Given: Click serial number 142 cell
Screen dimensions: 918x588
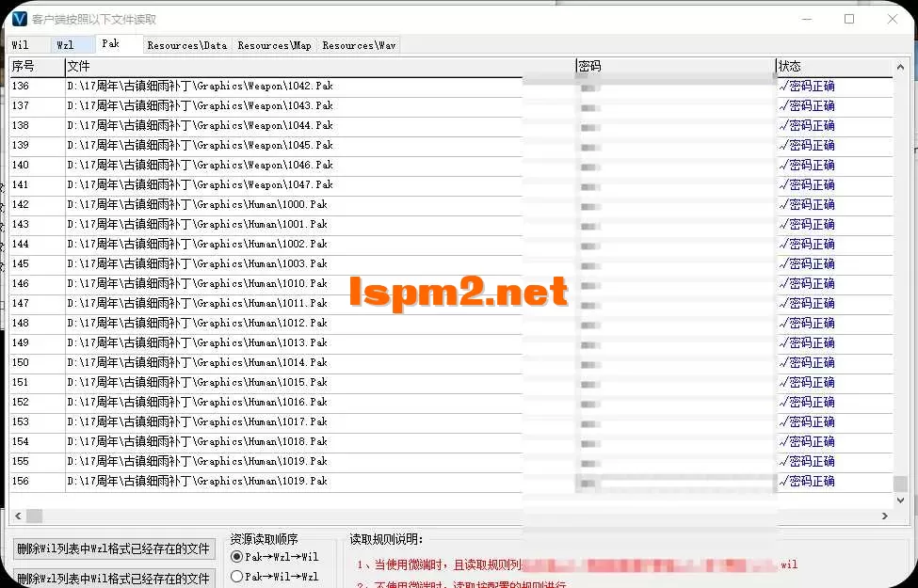Looking at the screenshot, I should [x=37, y=205].
